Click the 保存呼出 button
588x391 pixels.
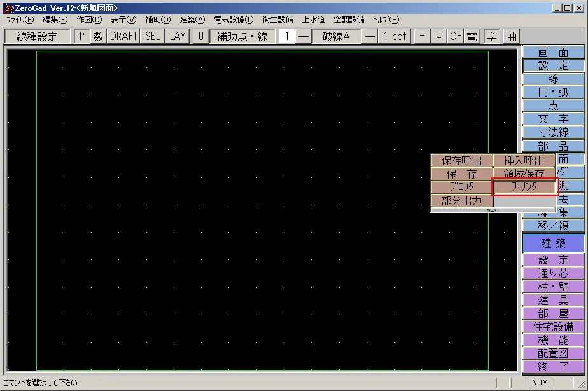461,161
